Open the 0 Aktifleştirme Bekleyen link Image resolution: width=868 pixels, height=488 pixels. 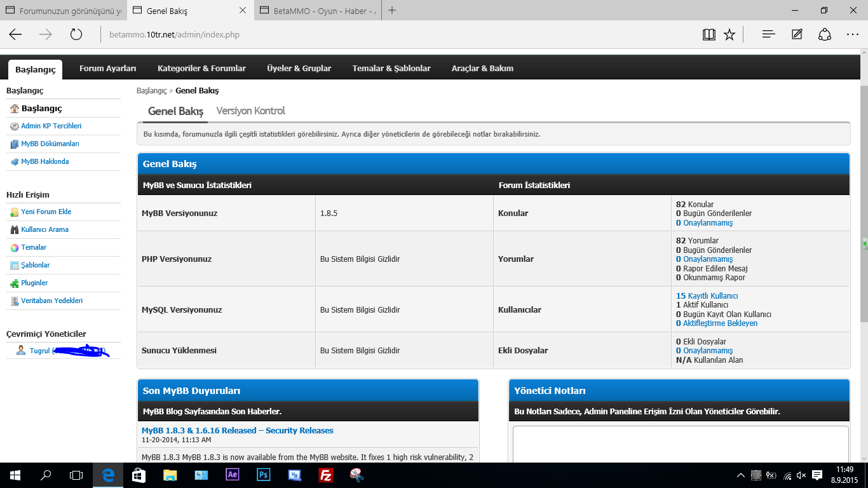coord(717,323)
